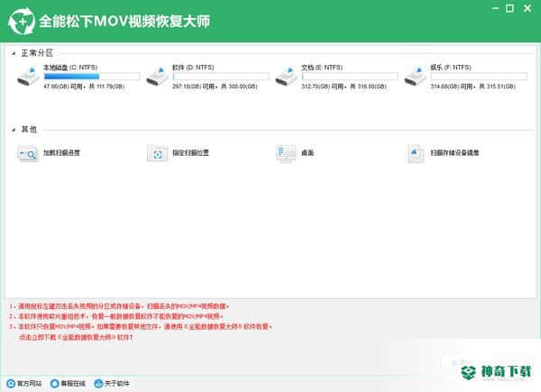Viewport: 541px width, 392px height.
Task: Select the 文档 (E: NTFS) drive icon
Action: [x=287, y=77]
